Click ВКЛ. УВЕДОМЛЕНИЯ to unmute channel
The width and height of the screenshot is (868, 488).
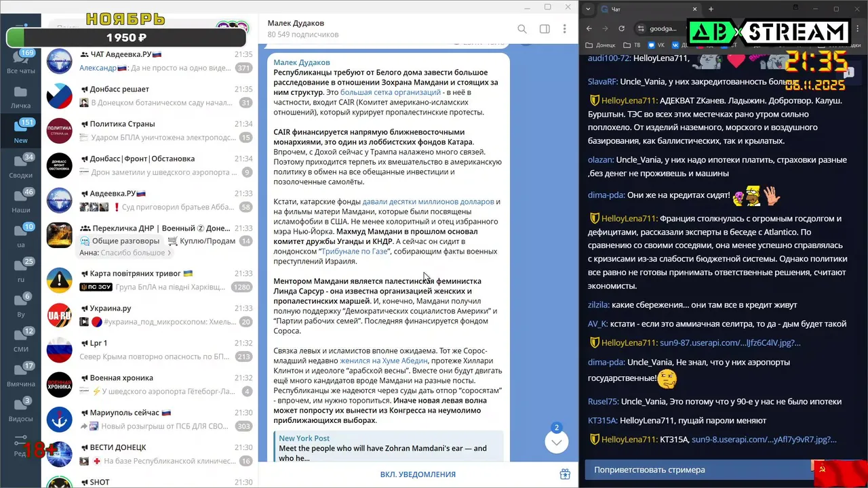click(x=418, y=474)
